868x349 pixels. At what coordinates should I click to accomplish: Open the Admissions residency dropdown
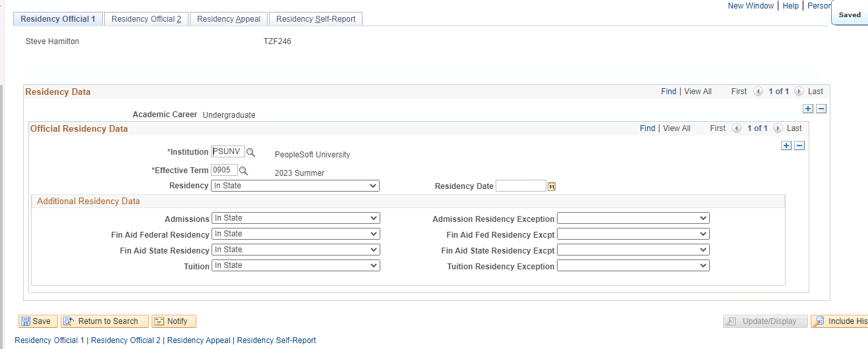point(295,218)
